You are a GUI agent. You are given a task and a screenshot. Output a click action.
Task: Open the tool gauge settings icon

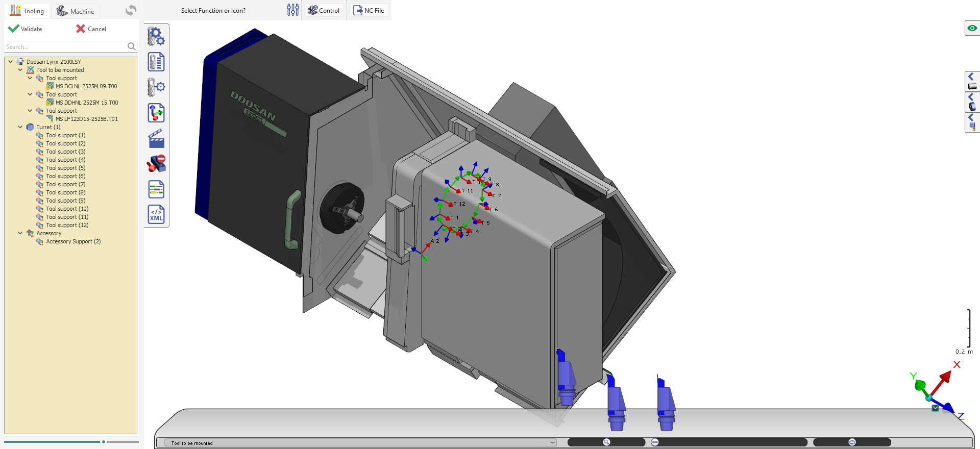click(156, 87)
